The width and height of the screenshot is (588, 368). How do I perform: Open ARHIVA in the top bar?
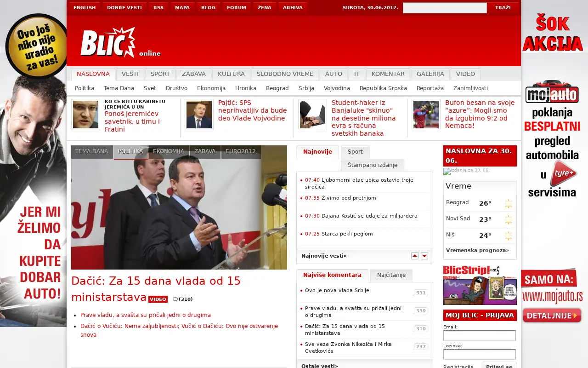point(293,8)
